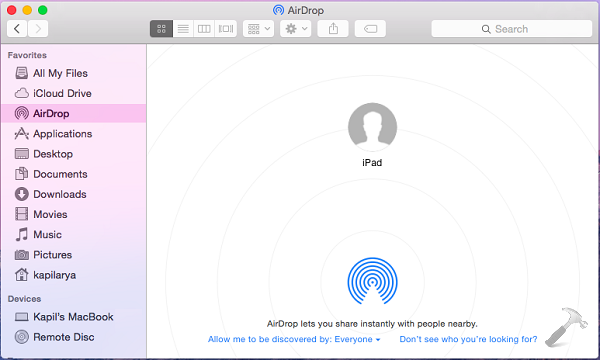Open Documents in sidebar
Image resolution: width=600 pixels, height=360 pixels.
(73, 174)
